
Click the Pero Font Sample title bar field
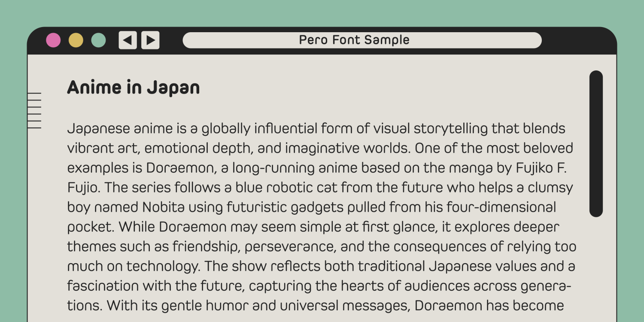362,40
